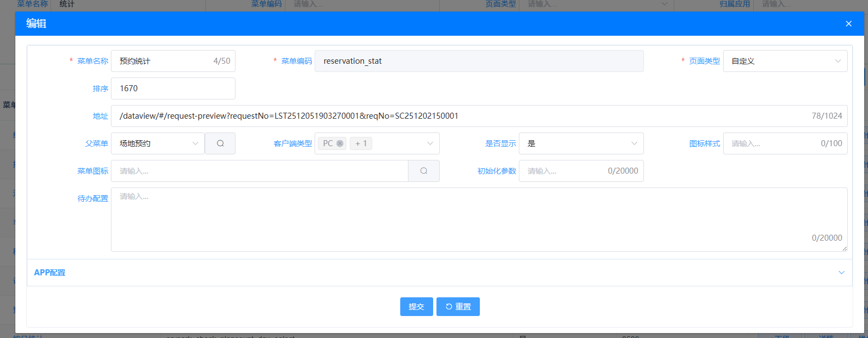Click the +1 tag in 客户端类型

coord(361,143)
